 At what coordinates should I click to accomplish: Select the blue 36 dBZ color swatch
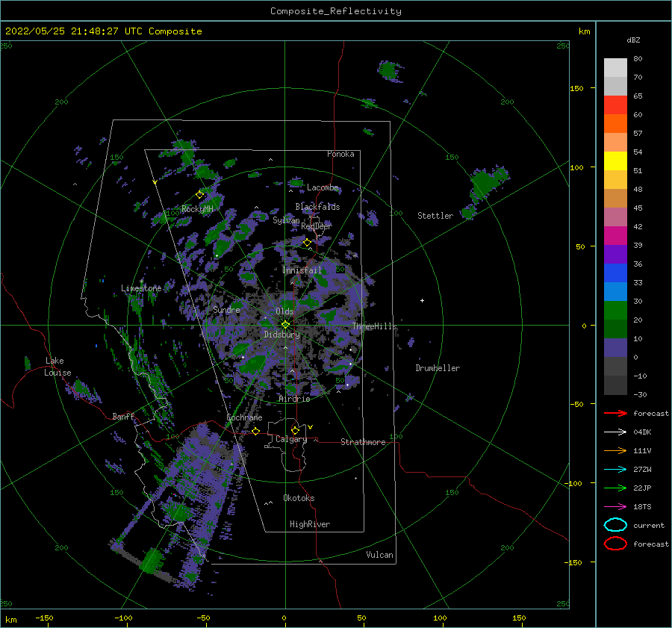[x=615, y=273]
